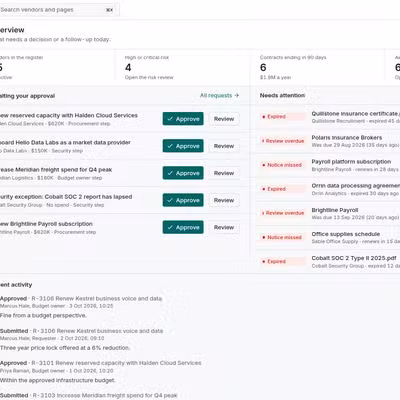This screenshot has height=400, width=400.
Task: Approve the Cobalt SOC 2 security exception
Action: pos(183,200)
